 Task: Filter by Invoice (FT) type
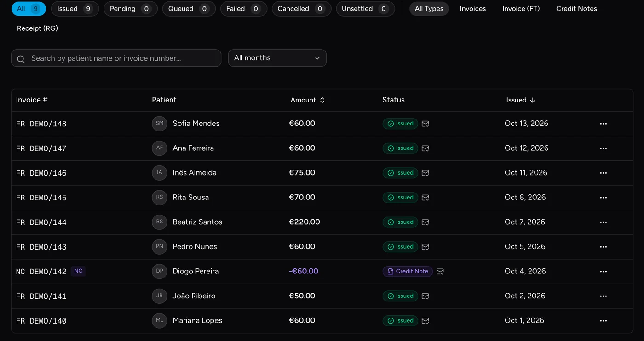(x=521, y=9)
